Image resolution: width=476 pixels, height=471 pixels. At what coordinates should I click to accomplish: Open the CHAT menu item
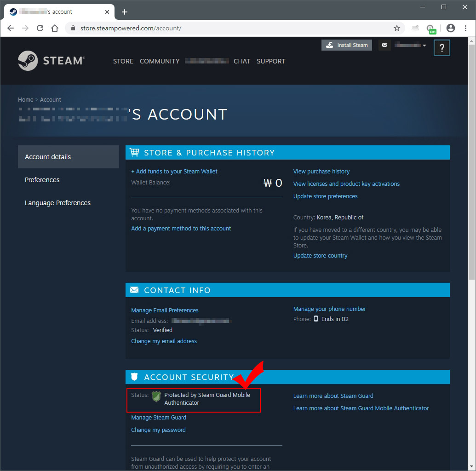[241, 61]
